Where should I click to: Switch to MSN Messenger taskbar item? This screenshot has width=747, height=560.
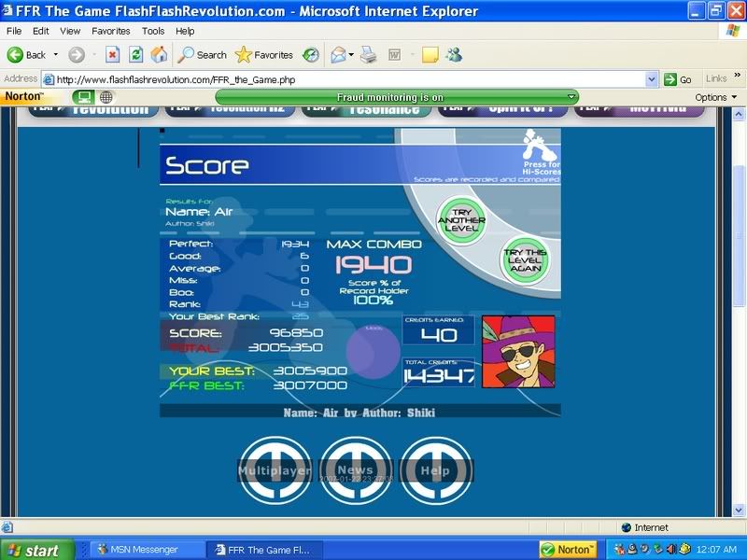click(x=145, y=550)
